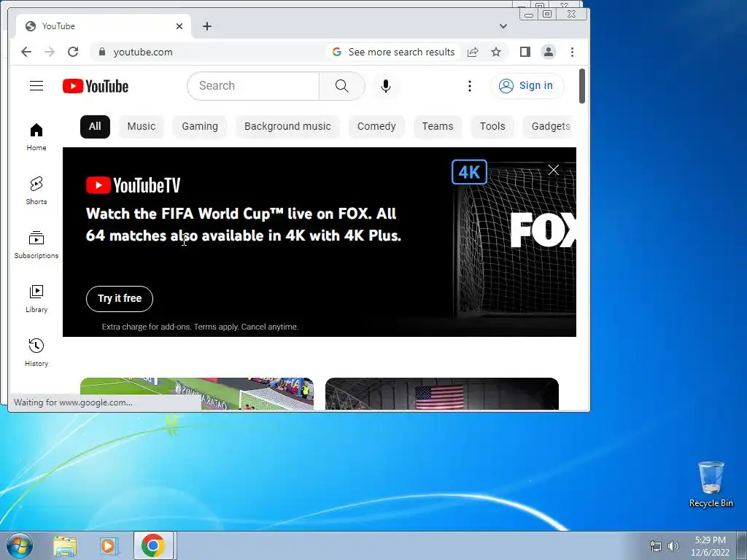Screen dimensions: 747x560
Task: Open Windows Media Player from taskbar
Action: coord(109,545)
